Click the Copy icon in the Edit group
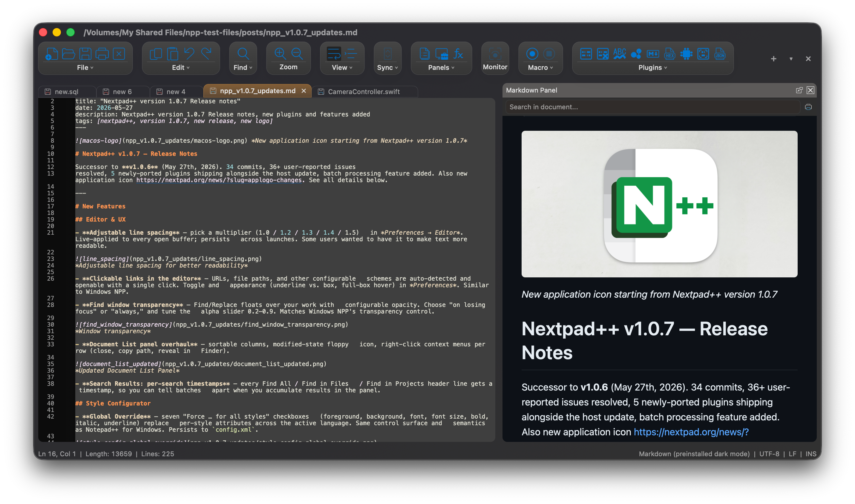This screenshot has height=504, width=855. point(156,54)
